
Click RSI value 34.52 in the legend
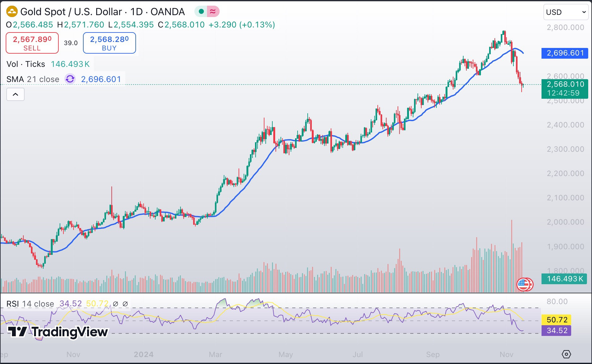[x=71, y=304]
